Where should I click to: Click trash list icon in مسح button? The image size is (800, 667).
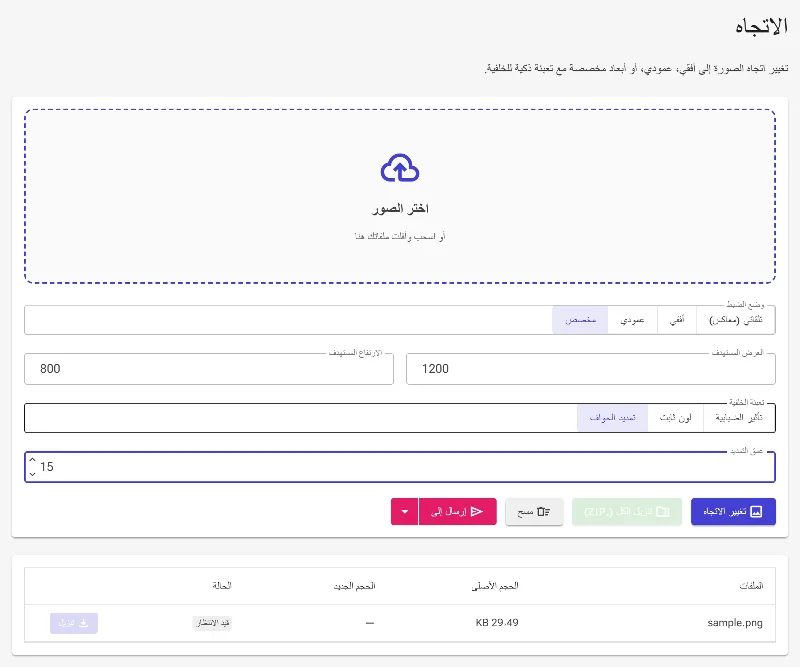click(x=544, y=511)
